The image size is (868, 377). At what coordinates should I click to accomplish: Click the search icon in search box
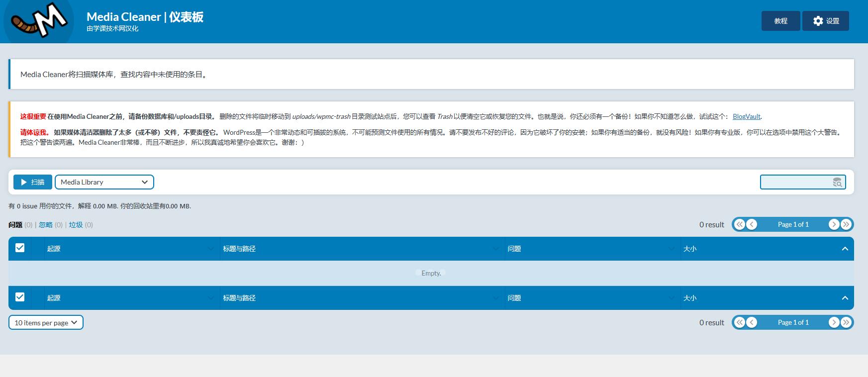(x=837, y=183)
